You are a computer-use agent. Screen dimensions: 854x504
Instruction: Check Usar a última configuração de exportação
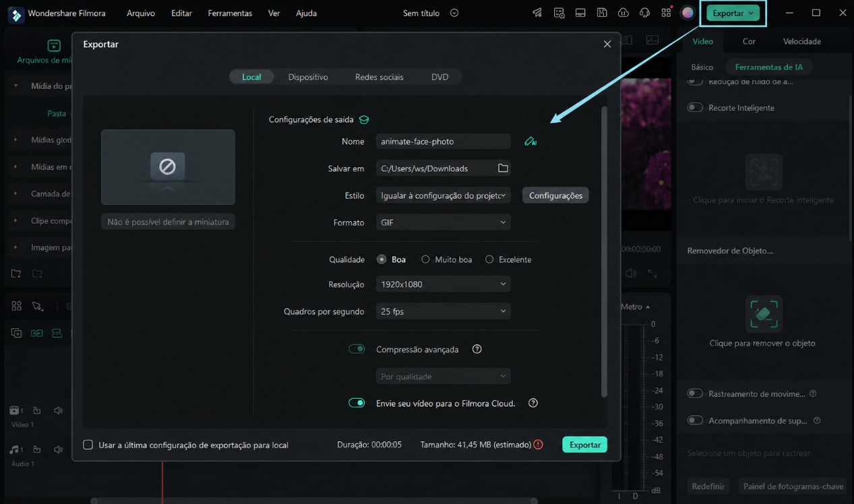(x=88, y=445)
